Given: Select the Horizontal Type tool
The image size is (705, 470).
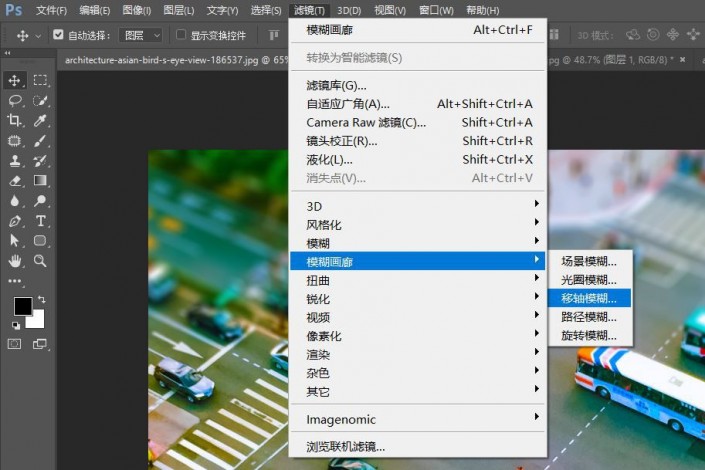Looking at the screenshot, I should click(x=40, y=221).
